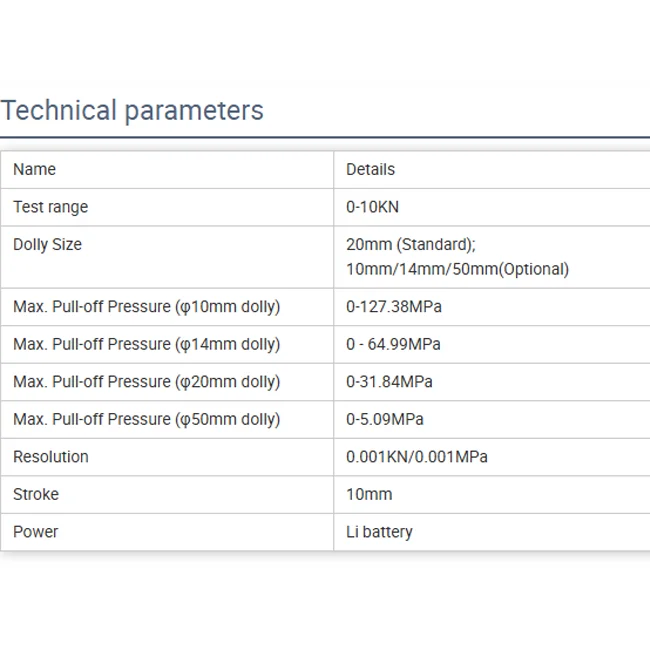Click the 0-127.38MPa value
650x650 pixels.
pos(394,307)
